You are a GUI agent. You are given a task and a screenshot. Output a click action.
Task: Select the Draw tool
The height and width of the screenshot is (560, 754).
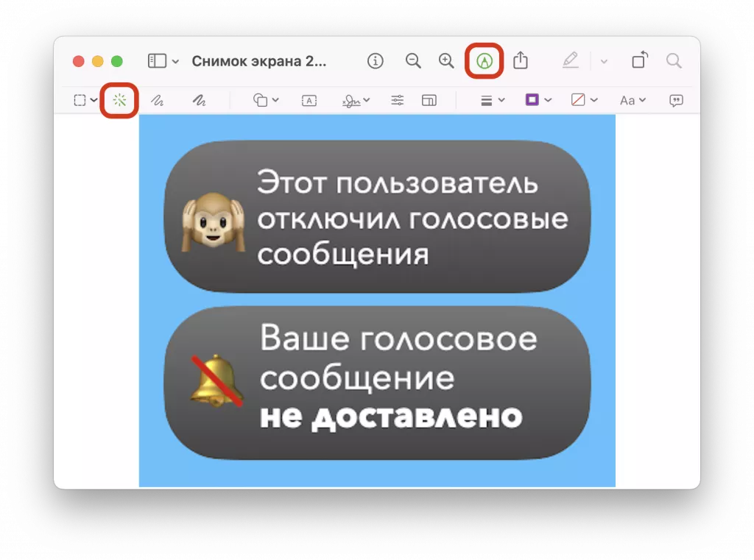[197, 100]
